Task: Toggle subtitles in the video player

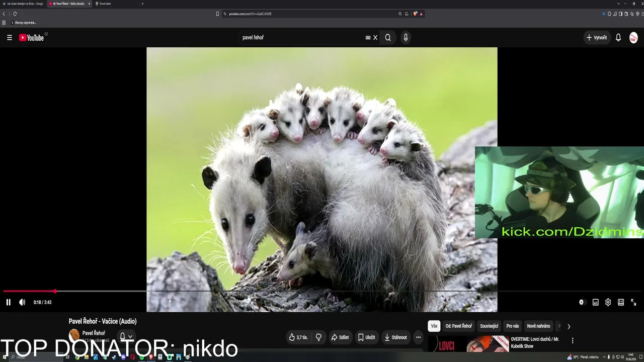Action: tap(595, 302)
